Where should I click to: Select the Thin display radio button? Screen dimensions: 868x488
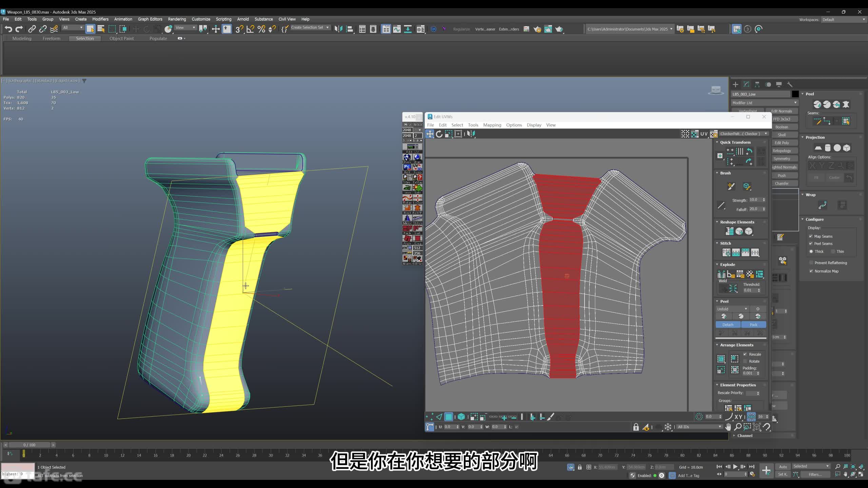(x=833, y=251)
